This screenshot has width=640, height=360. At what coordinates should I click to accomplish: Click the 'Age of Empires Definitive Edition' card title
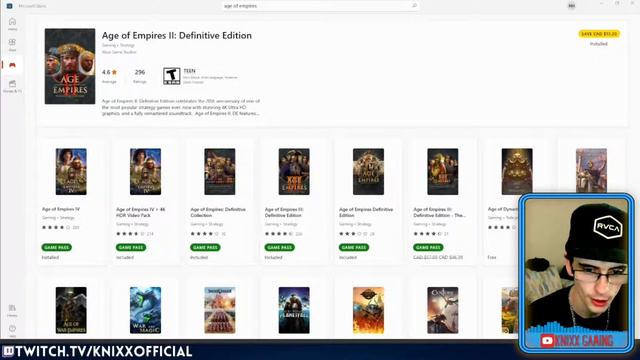click(x=366, y=212)
